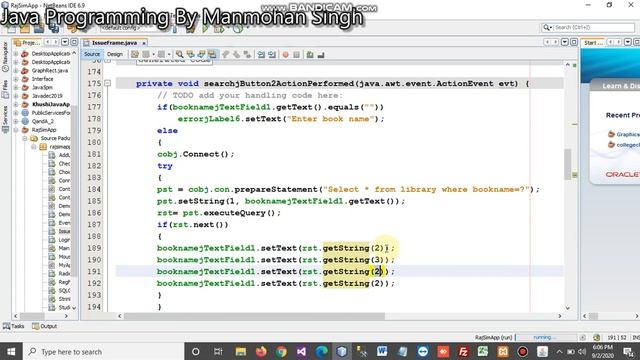
Task: Expand the JavaSpm project node
Action: 16,87
